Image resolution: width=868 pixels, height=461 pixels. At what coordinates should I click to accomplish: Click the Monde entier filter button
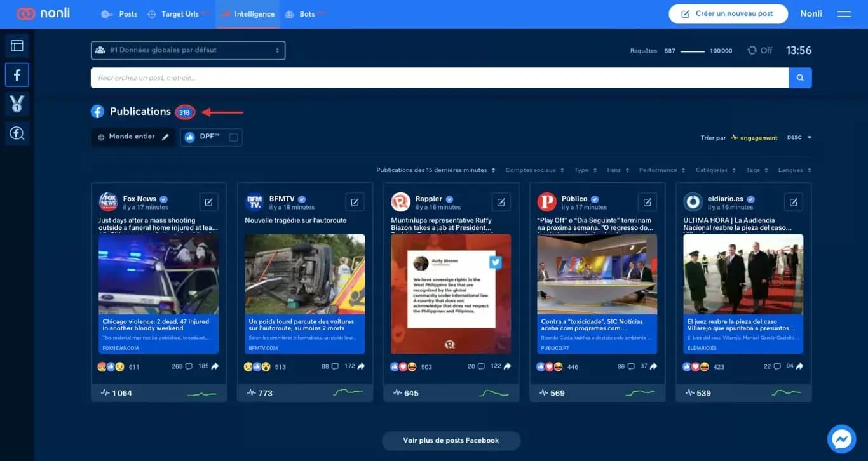(133, 137)
